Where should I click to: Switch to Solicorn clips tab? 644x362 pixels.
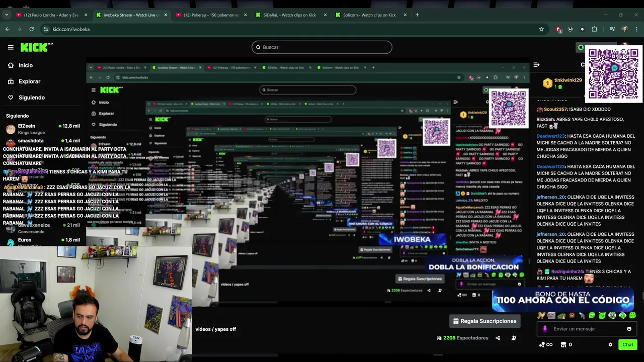pyautogui.click(x=371, y=15)
